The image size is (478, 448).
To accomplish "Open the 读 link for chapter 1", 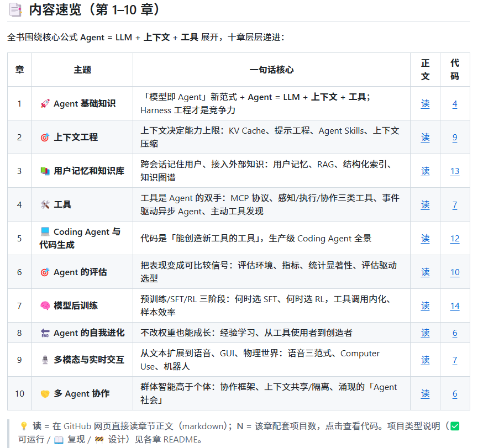I will (x=426, y=104).
